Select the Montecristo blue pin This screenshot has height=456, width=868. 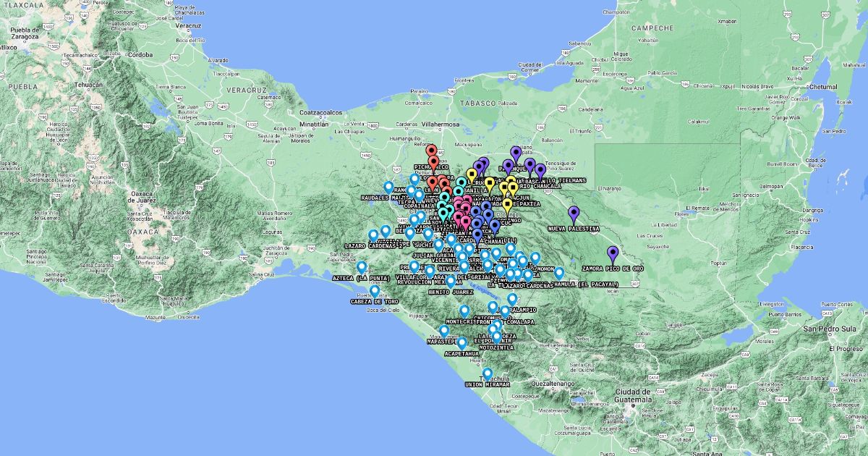click(x=464, y=311)
